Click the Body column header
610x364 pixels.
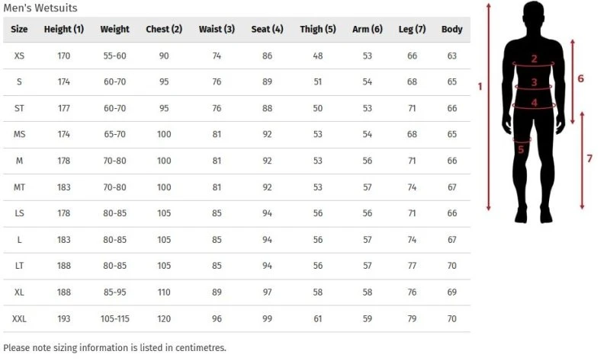coord(452,30)
